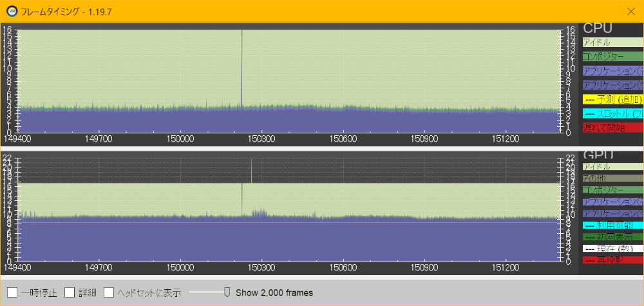Click the SteamVR icon in title bar
Viewport: 644px width, 306px height.
pyautogui.click(x=12, y=11)
